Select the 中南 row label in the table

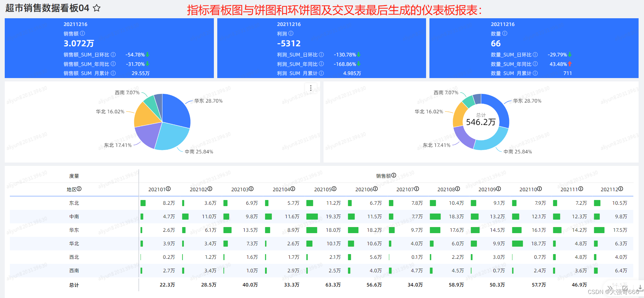74,216
